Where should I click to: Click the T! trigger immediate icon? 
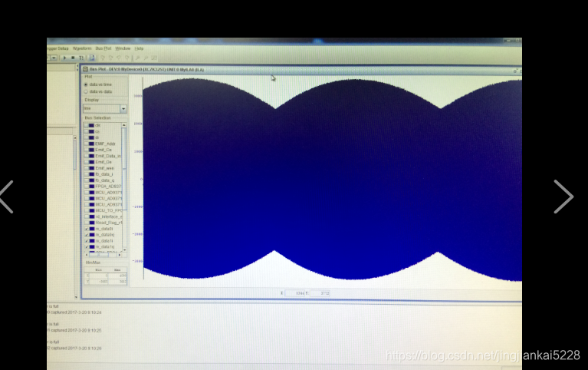81,58
